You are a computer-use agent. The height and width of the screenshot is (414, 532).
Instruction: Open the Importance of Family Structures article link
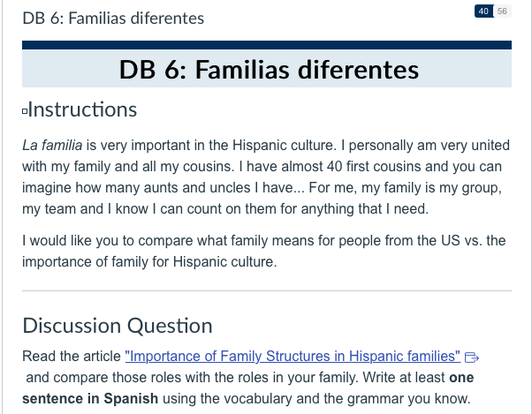[293, 356]
